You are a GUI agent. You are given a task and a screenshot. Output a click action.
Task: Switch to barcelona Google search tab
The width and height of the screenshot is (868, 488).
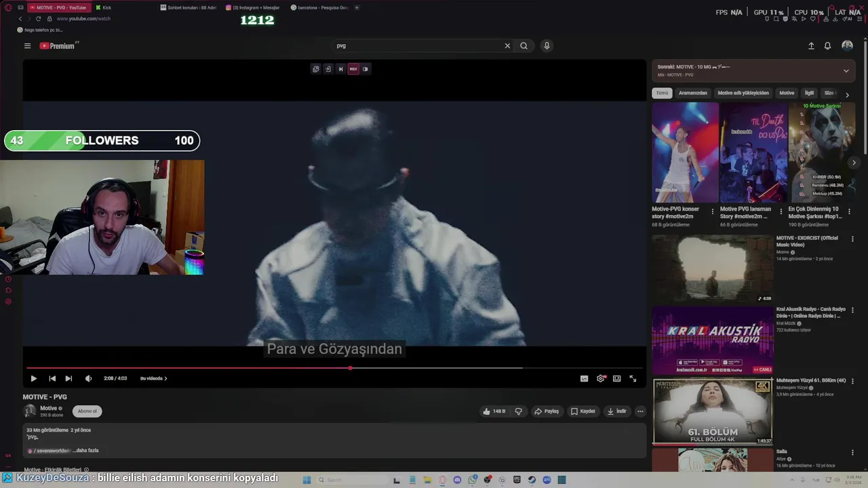coord(319,7)
